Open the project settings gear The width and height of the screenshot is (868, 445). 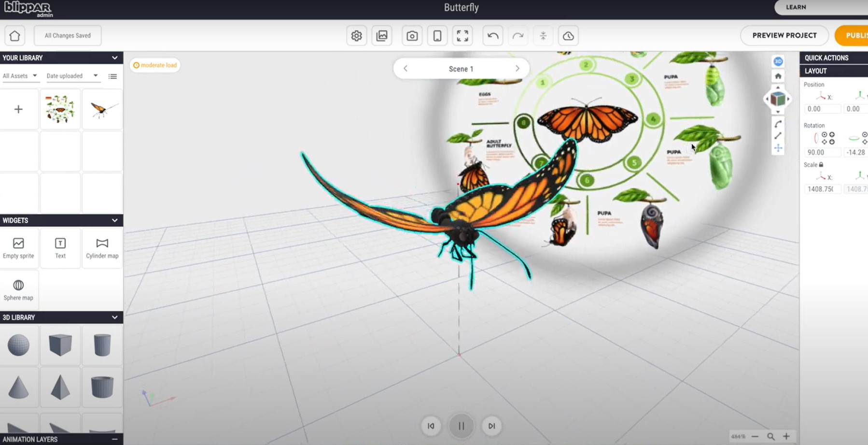point(357,35)
